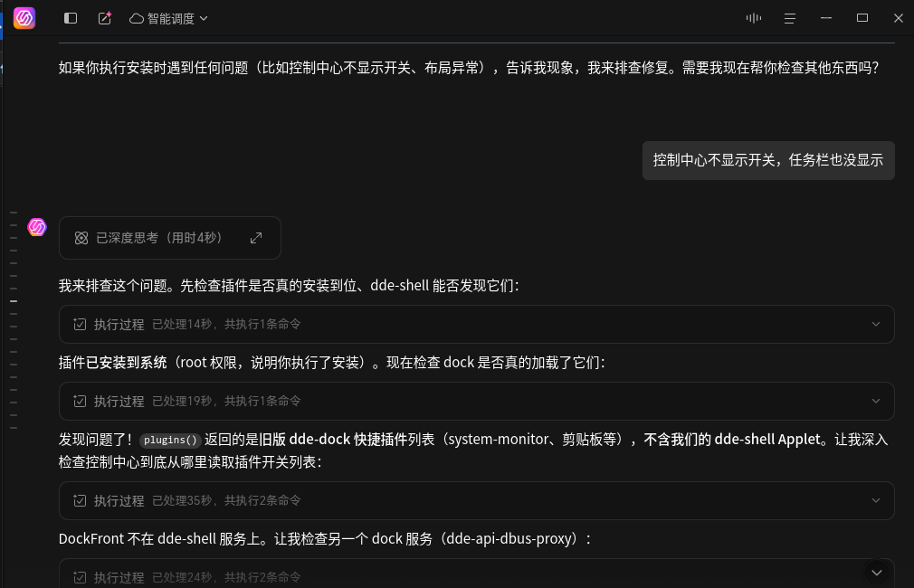The width and height of the screenshot is (914, 588).
Task: Toggle the sidebar panel icon
Action: tap(71, 18)
